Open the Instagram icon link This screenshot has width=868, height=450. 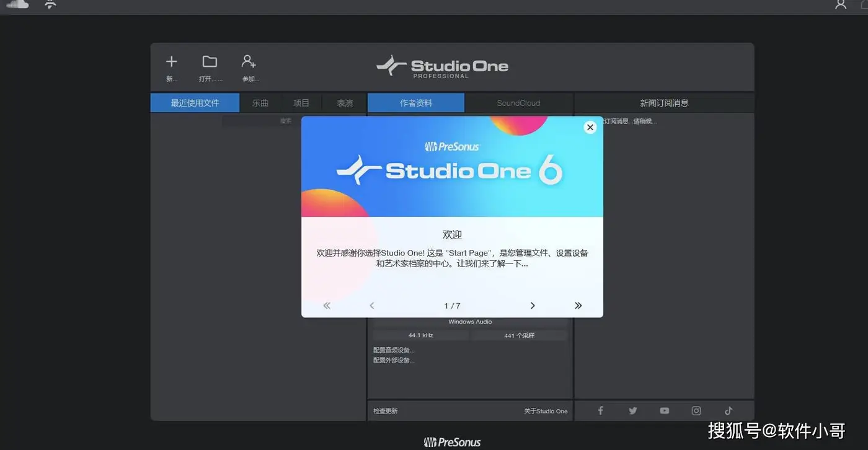[x=696, y=410]
